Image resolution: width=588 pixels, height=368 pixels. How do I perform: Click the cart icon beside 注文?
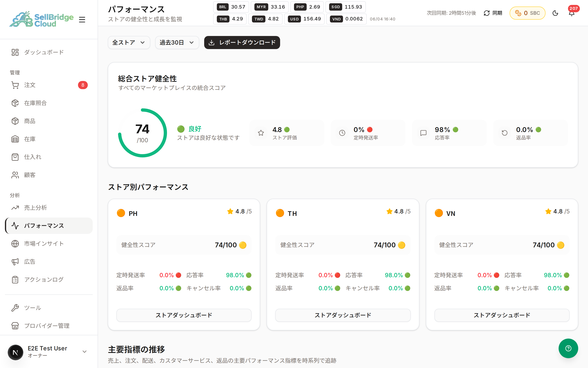point(15,85)
